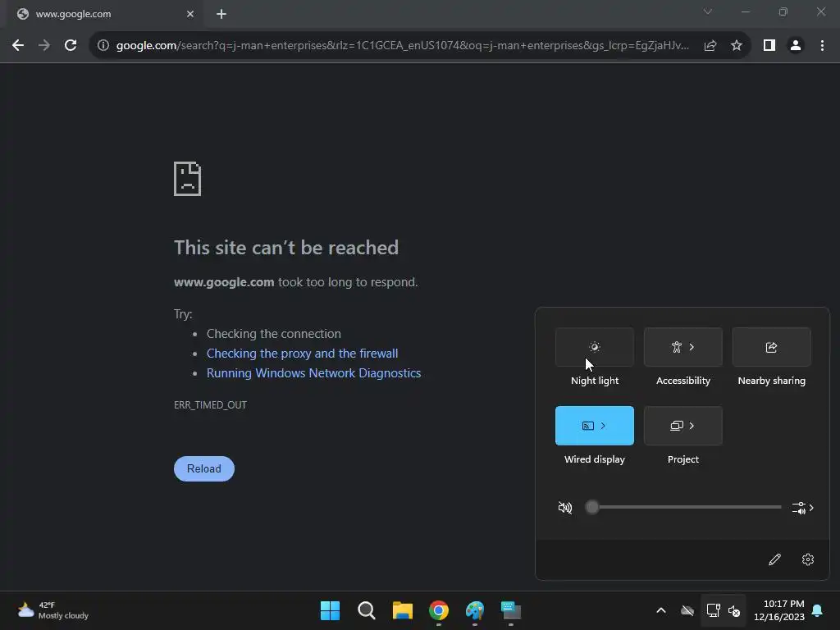Click the forward navigation arrow
Image resolution: width=840 pixels, height=630 pixels.
(x=44, y=46)
